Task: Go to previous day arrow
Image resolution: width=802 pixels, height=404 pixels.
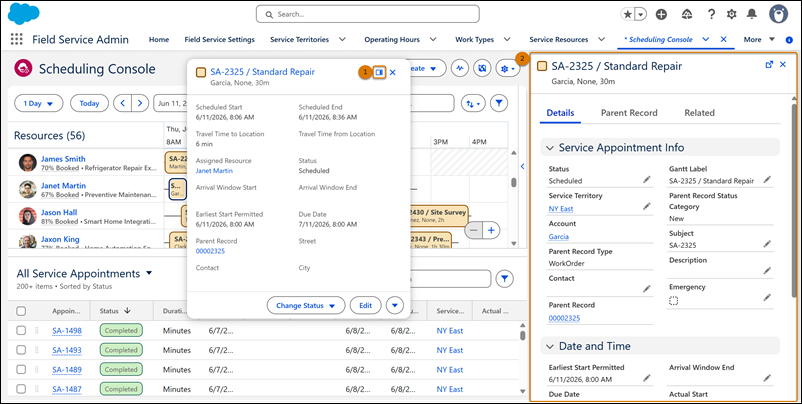Action: (x=122, y=103)
